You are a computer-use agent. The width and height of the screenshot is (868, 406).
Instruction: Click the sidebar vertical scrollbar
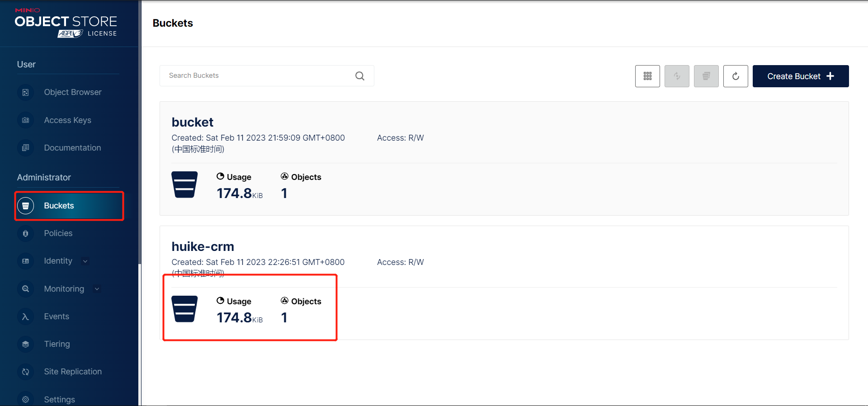[140, 132]
